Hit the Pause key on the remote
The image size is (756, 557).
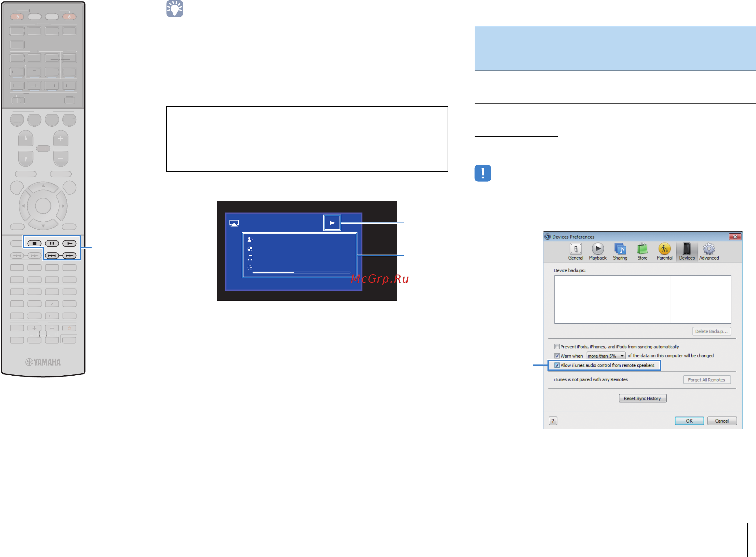(x=52, y=243)
